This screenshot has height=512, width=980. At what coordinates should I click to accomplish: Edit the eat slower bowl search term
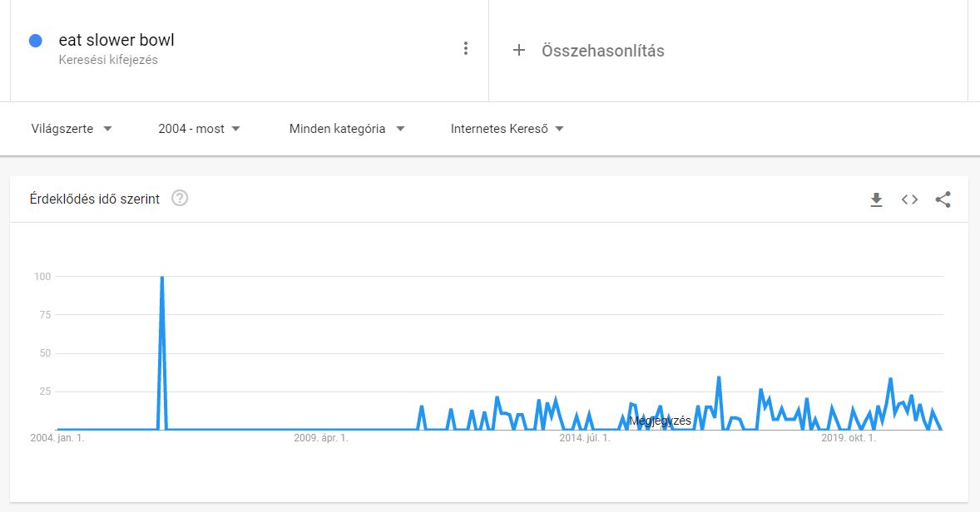click(x=116, y=40)
